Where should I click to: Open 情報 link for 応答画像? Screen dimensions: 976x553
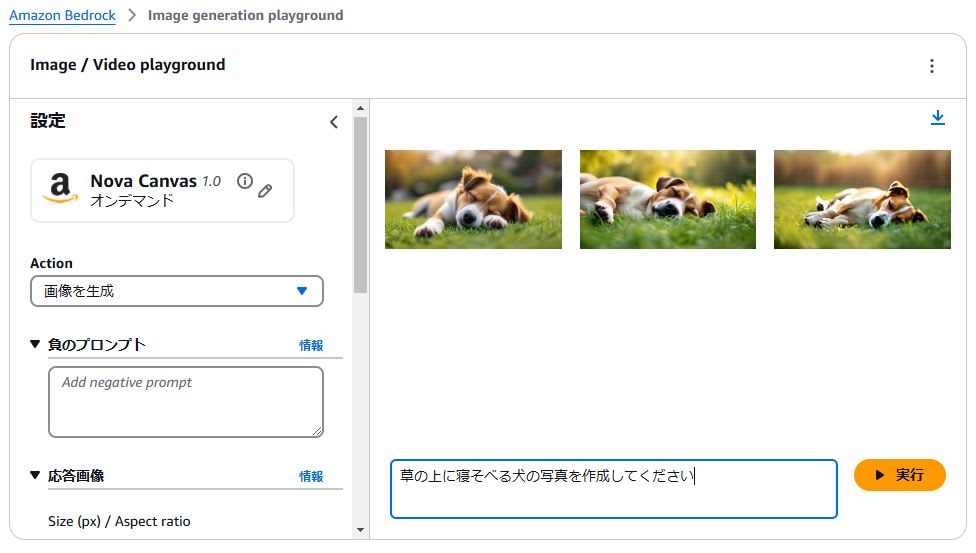pos(311,476)
